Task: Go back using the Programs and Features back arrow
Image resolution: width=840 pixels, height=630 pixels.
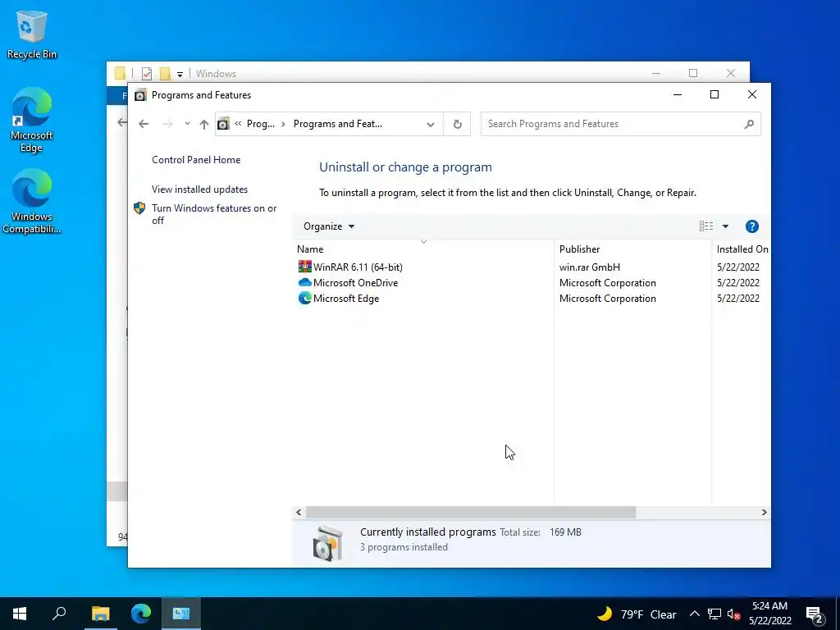Action: 144,124
